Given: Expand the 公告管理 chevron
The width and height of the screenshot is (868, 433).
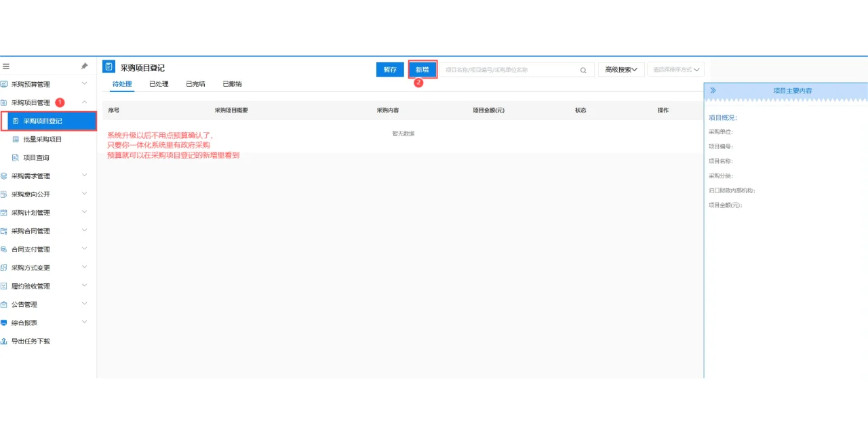Looking at the screenshot, I should click(84, 304).
